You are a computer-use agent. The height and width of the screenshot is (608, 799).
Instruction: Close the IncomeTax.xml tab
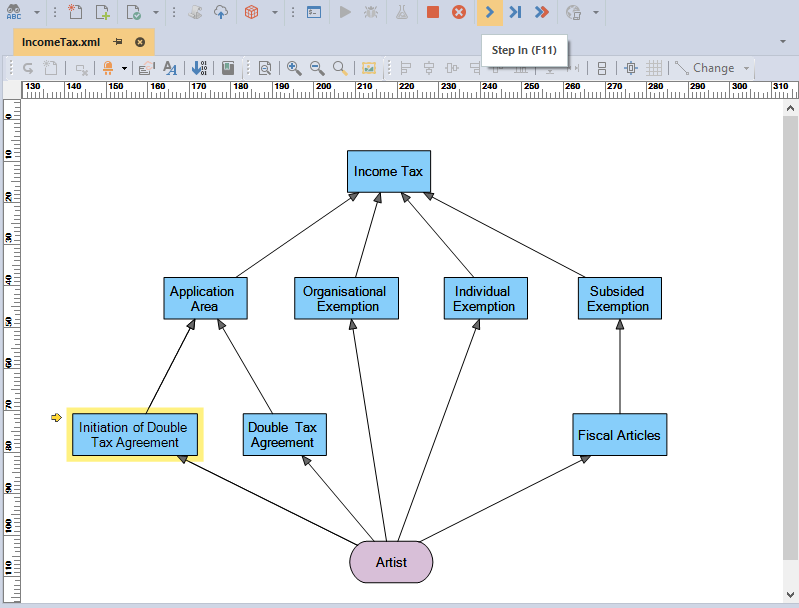pos(140,42)
